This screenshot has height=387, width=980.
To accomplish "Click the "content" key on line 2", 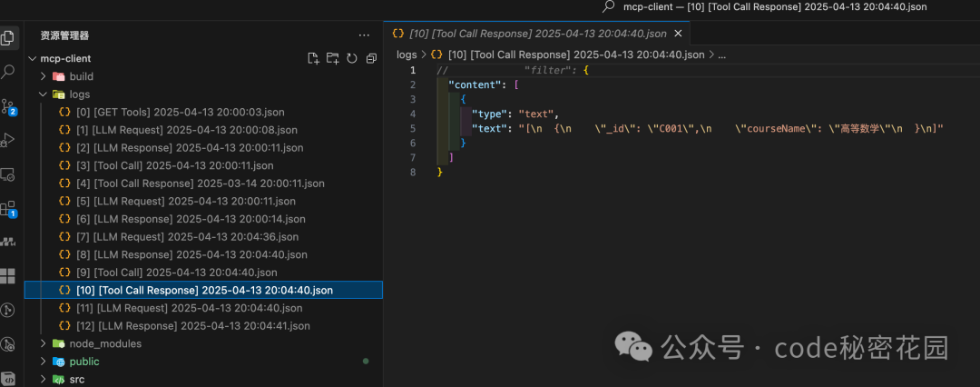I will click(474, 84).
